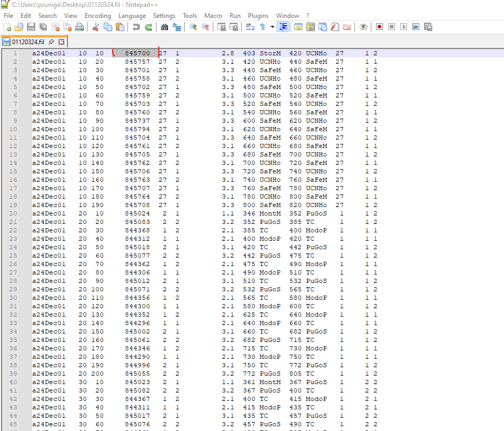This screenshot has width=504, height=431.
Task: Open the Edit menu
Action: 26,16
